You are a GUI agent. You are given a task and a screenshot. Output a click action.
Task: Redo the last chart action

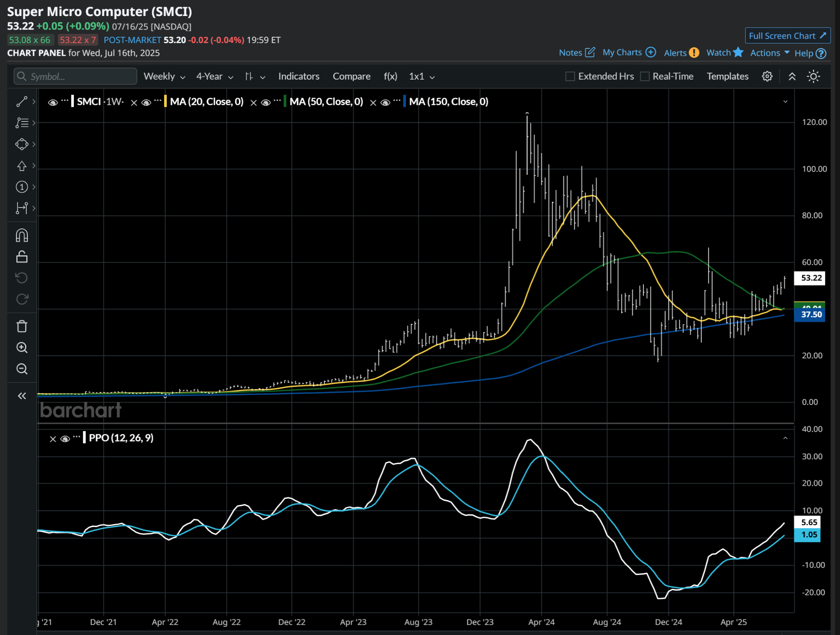click(22, 299)
